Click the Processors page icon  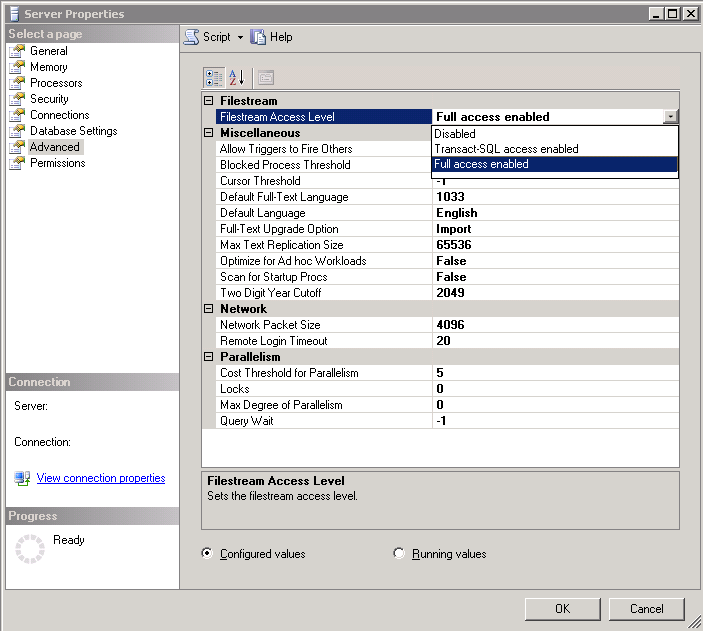click(17, 83)
